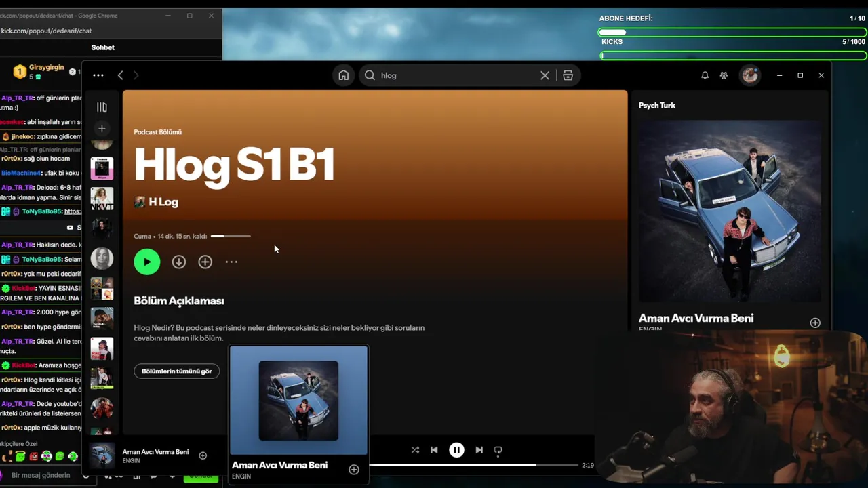Click the Bir mesaj gönderin chat input
The image size is (868, 488).
pyautogui.click(x=41, y=475)
